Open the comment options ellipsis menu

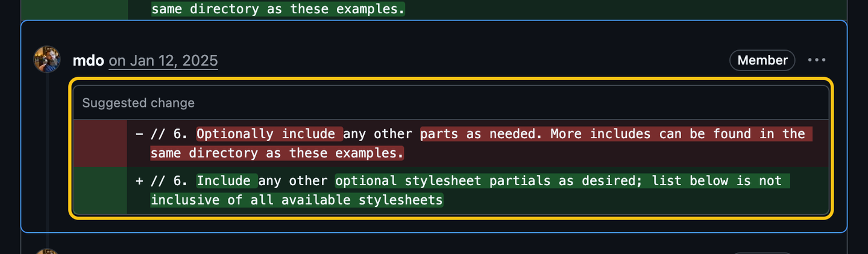point(817,60)
